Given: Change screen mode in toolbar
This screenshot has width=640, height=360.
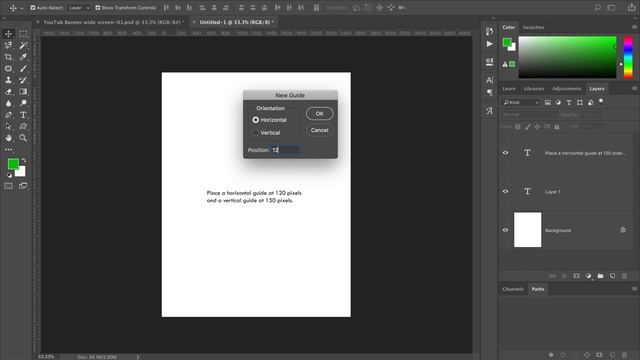Looking at the screenshot, I should [x=23, y=186].
